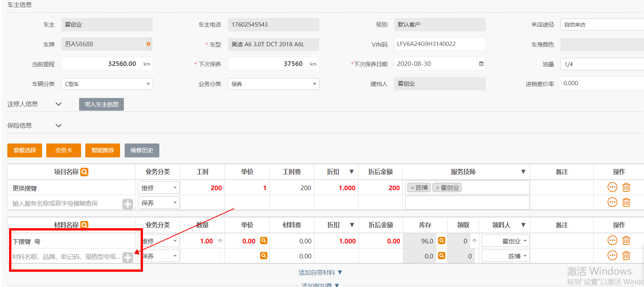Click 会员卡 button

(x=64, y=150)
